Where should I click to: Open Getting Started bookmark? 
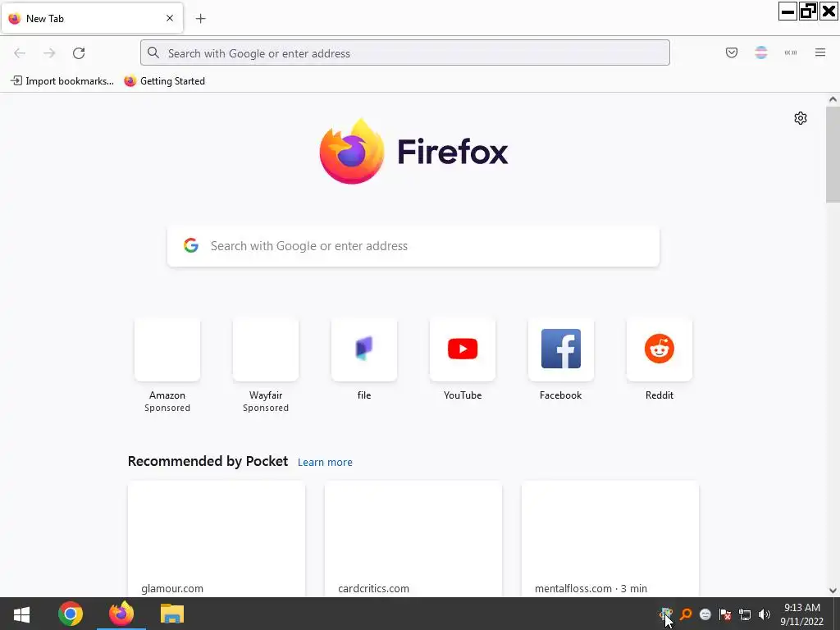[x=164, y=81]
